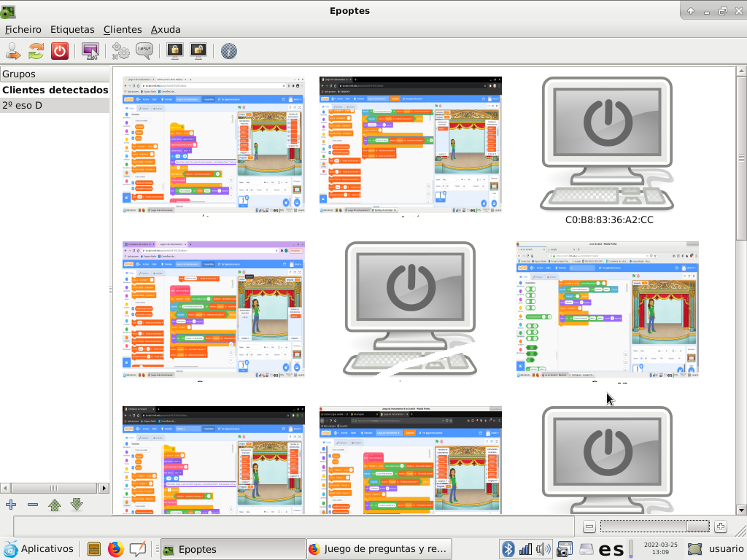The image size is (747, 560).
Task: Click the unlock screen monitor icon
Action: [x=198, y=51]
